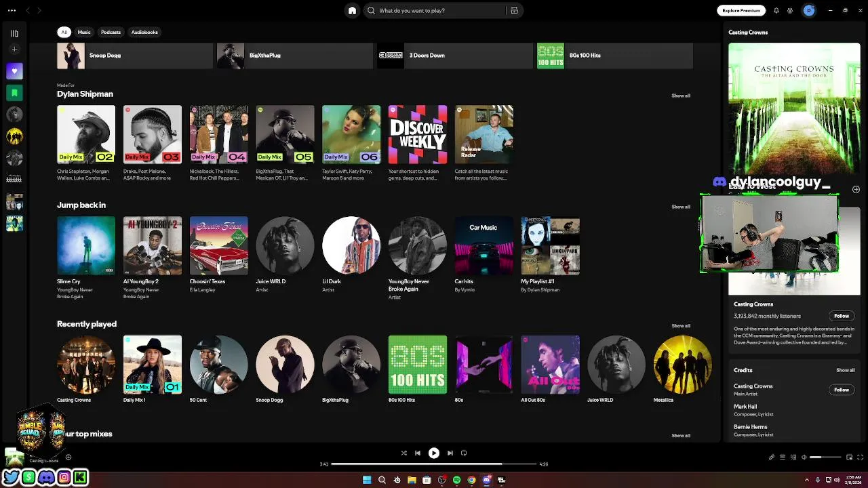The width and height of the screenshot is (868, 488).
Task: Open Discover Weekly playlist cover
Action: [418, 134]
